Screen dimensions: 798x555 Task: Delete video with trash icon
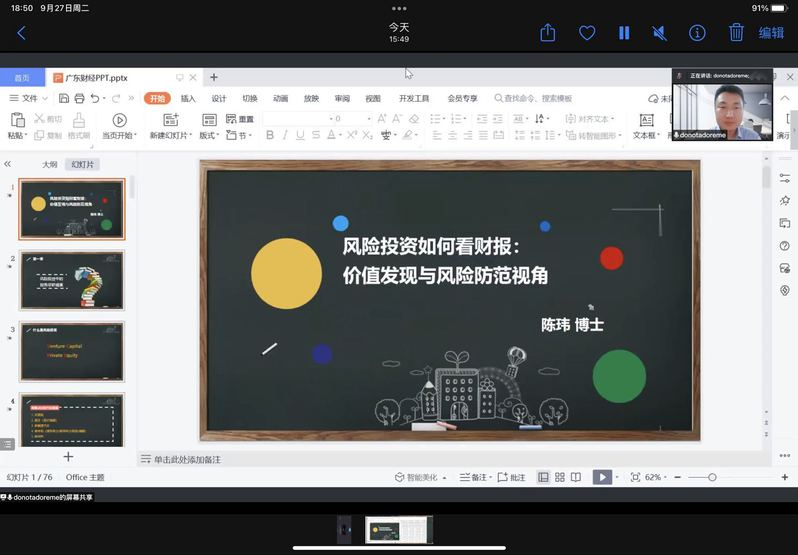tap(736, 32)
